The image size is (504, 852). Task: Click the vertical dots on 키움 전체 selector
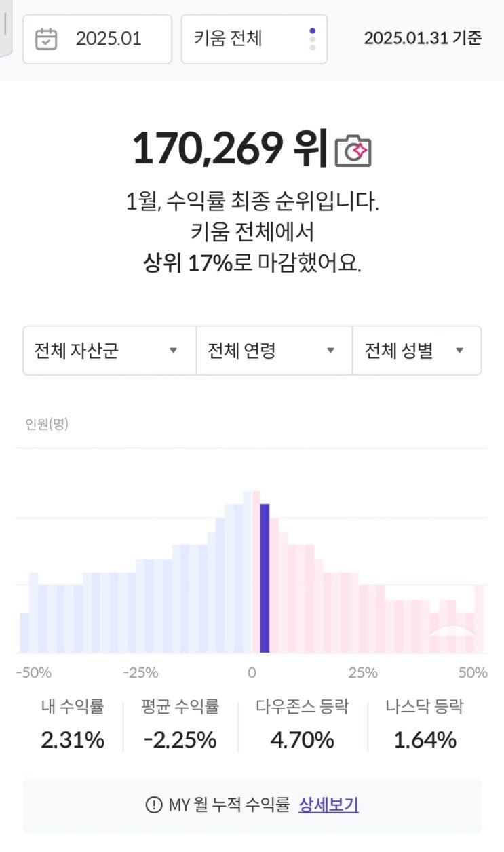coord(312,39)
